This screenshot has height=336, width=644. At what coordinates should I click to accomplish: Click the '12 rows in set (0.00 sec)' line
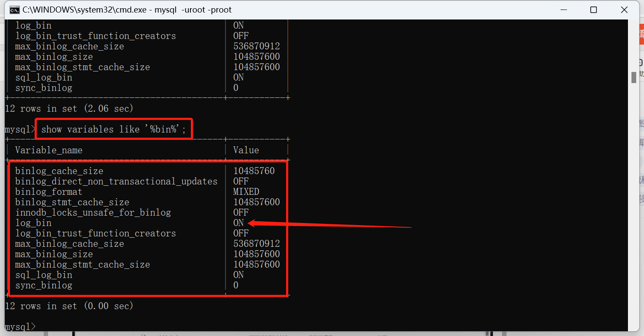coord(69,306)
